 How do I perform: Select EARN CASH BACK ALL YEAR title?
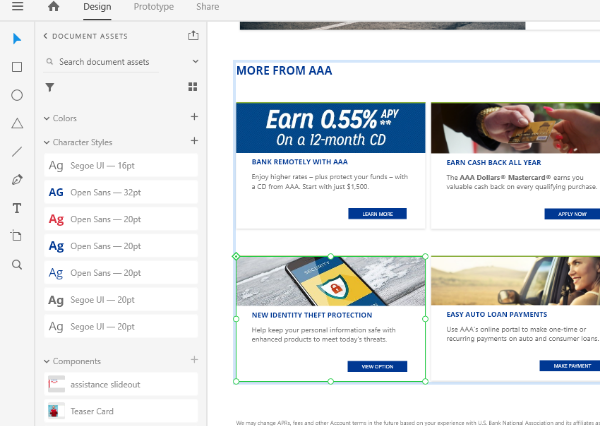click(494, 163)
